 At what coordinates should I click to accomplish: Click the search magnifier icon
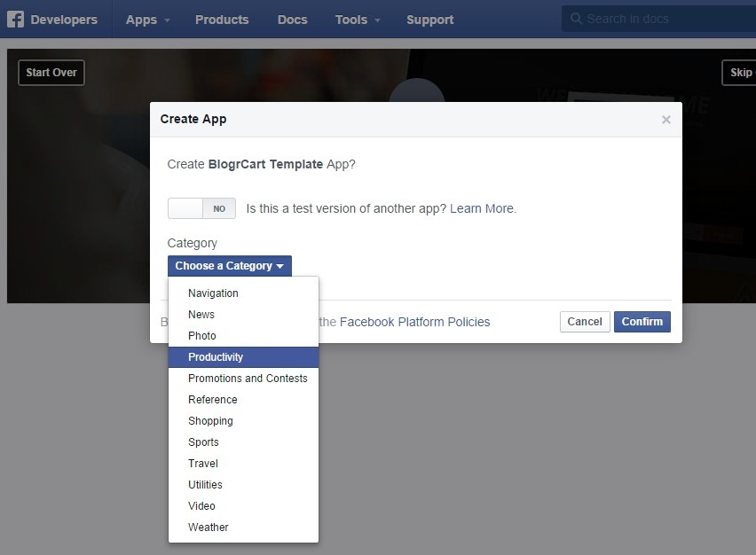(x=576, y=19)
